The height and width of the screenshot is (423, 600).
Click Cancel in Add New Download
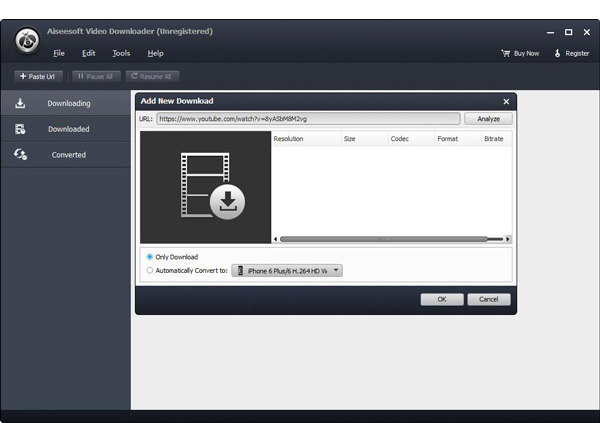coord(489,299)
